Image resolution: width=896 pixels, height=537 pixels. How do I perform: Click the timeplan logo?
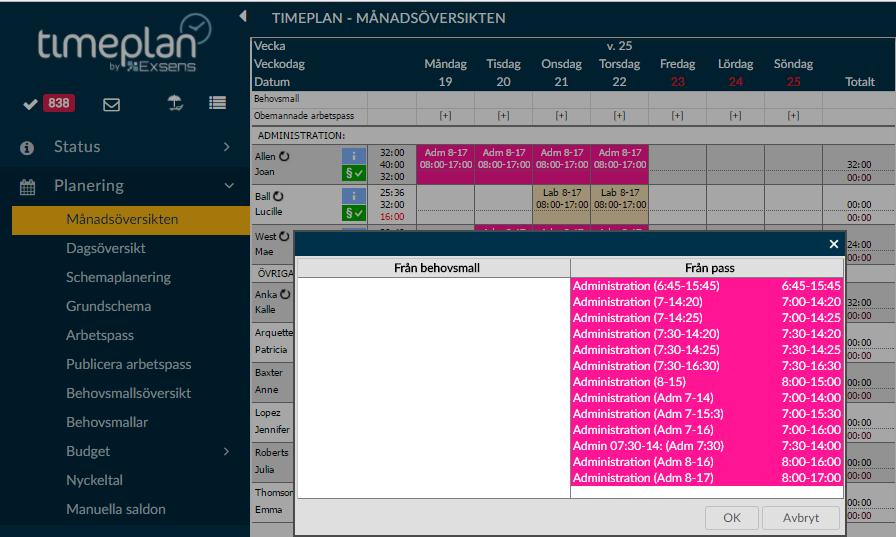pos(125,45)
